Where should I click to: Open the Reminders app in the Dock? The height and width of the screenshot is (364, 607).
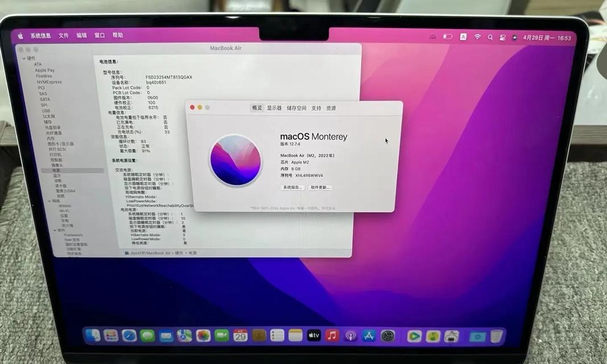tap(277, 336)
